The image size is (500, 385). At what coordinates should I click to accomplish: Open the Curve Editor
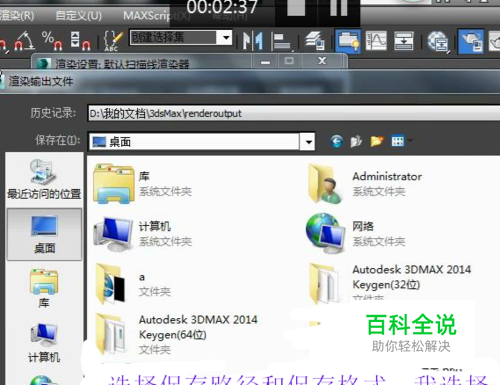click(376, 41)
